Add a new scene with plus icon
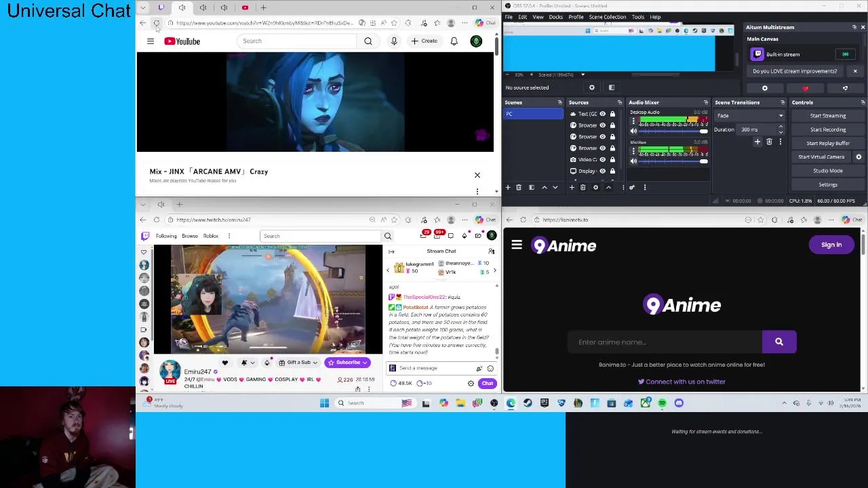The image size is (868, 488). 508,188
